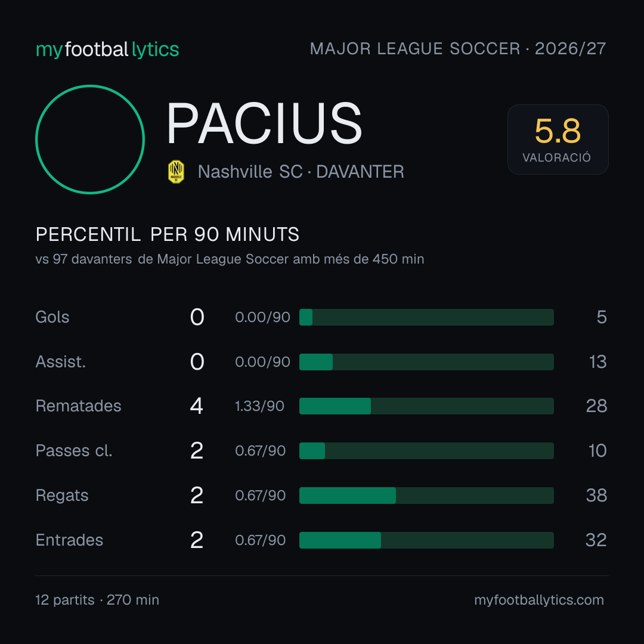Click the Passes cl. percentile bar
The width and height of the screenshot is (644, 644).
(426, 451)
